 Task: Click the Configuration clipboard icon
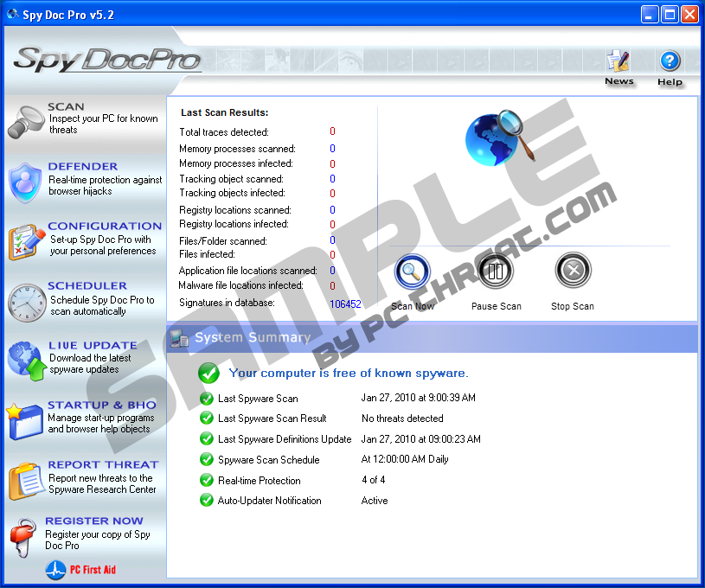[26, 242]
